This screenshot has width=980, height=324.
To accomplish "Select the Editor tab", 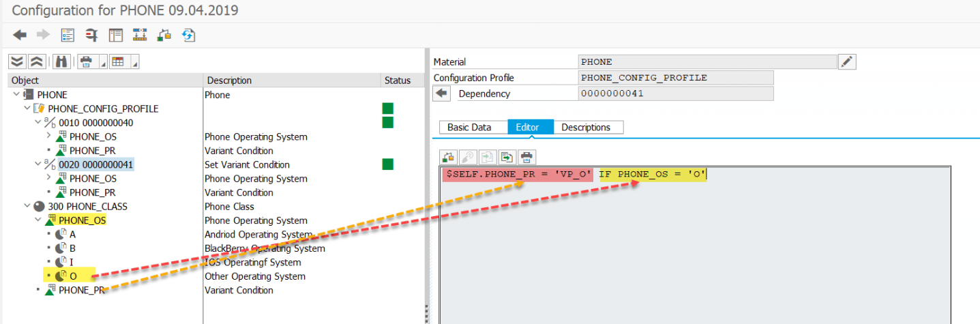I will 531,128.
